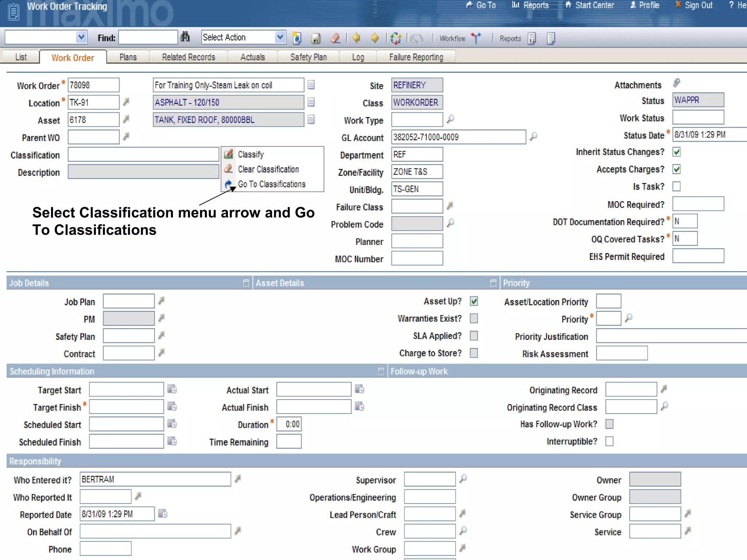This screenshot has width=747, height=560.
Task: Click the Change Status toolbar icon
Action: point(395,38)
